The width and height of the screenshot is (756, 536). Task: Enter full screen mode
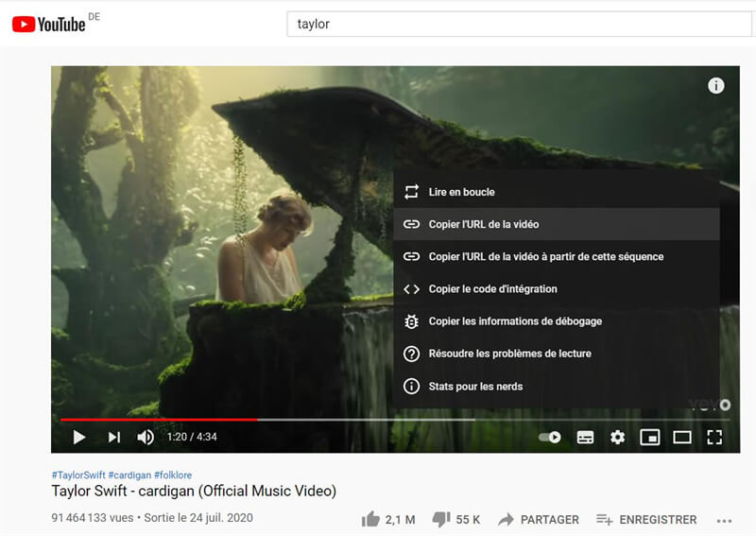click(714, 437)
